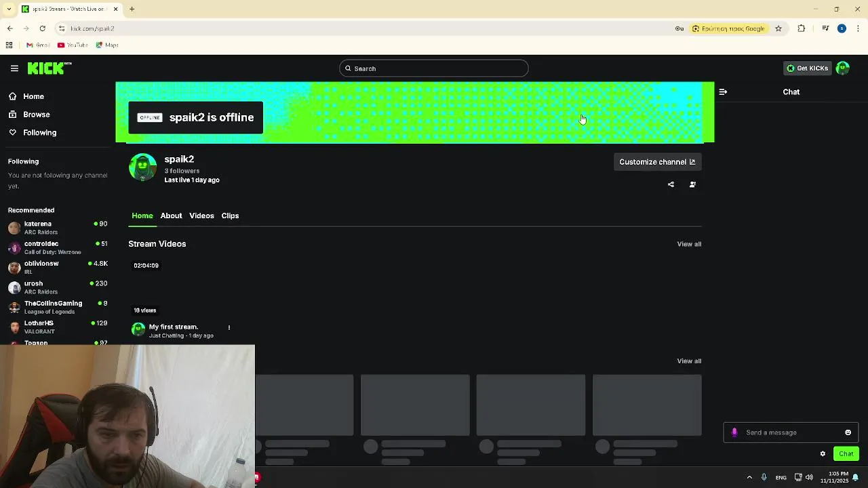Click the Kick search field
This screenshot has width=868, height=488.
(433, 68)
